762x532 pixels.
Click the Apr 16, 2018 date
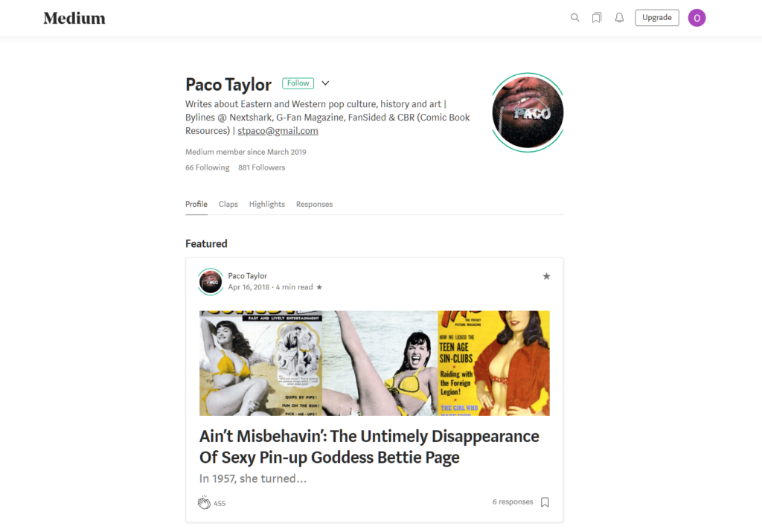pos(249,287)
